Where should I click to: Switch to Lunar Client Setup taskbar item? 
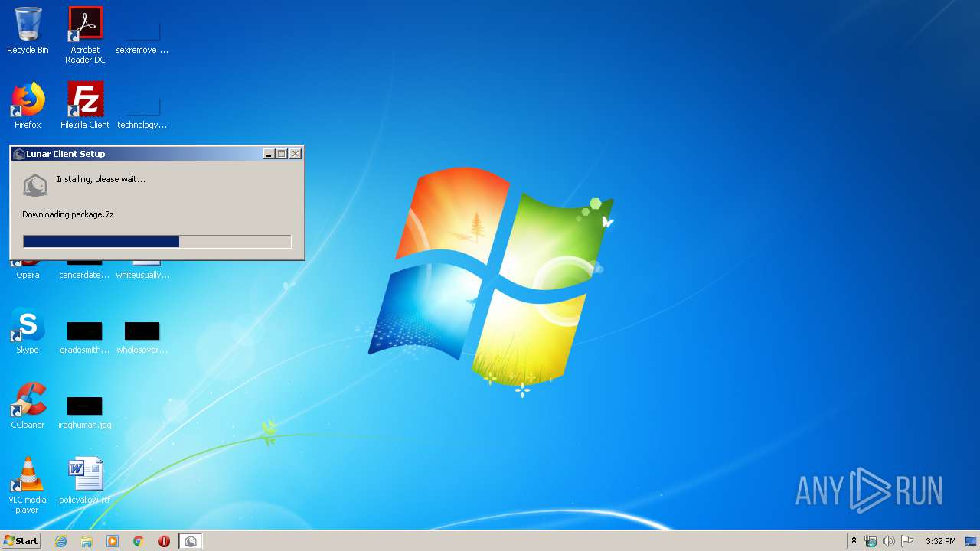click(191, 541)
